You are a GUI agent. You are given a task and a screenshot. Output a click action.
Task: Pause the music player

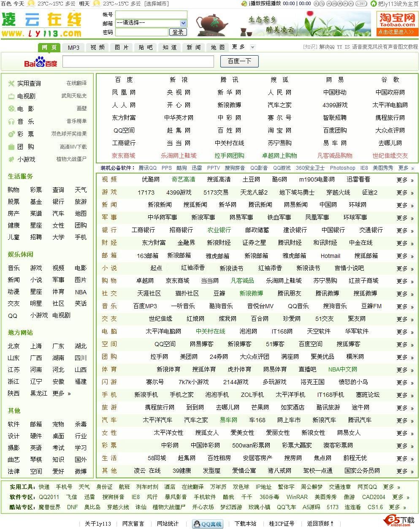click(x=335, y=3)
